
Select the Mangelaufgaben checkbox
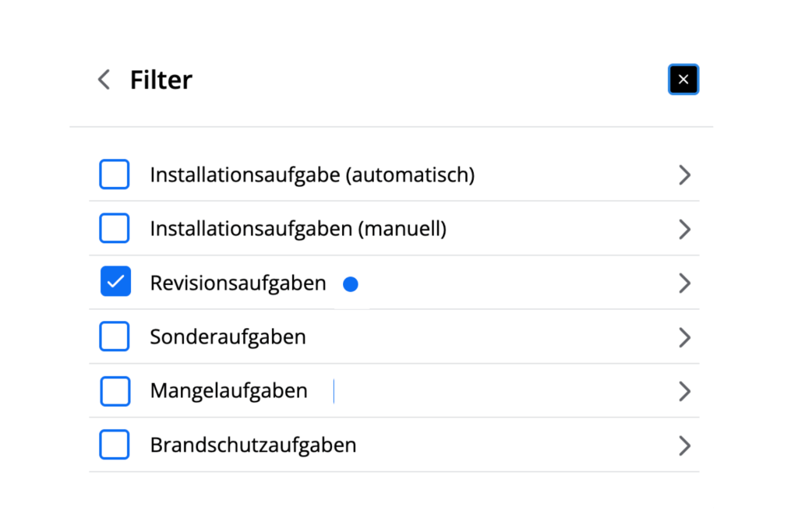115,391
